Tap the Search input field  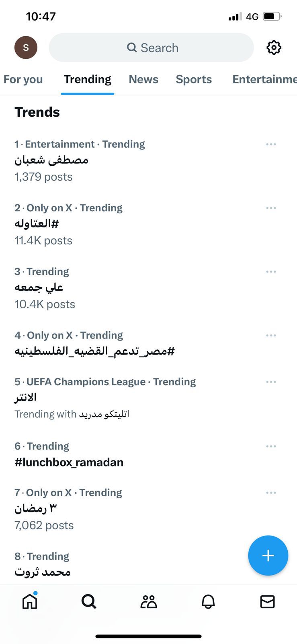point(152,47)
